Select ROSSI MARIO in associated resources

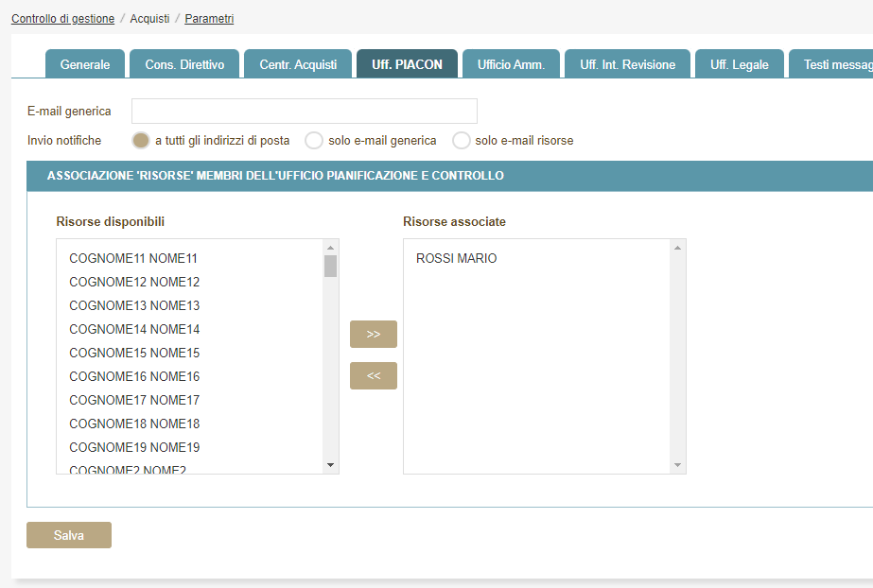[456, 259]
